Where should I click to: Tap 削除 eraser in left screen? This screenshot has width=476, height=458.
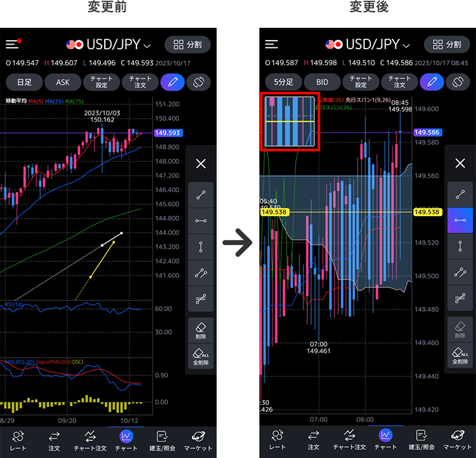pos(200,331)
